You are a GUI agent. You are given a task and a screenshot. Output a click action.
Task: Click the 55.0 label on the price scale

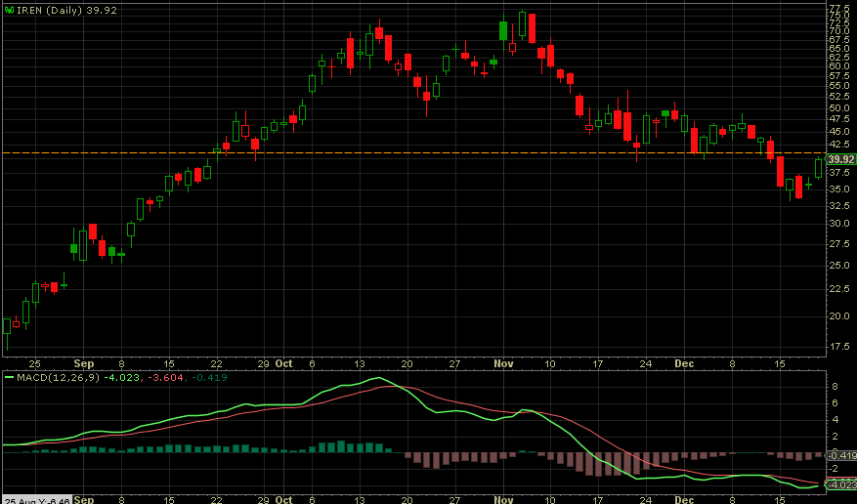[x=839, y=85]
